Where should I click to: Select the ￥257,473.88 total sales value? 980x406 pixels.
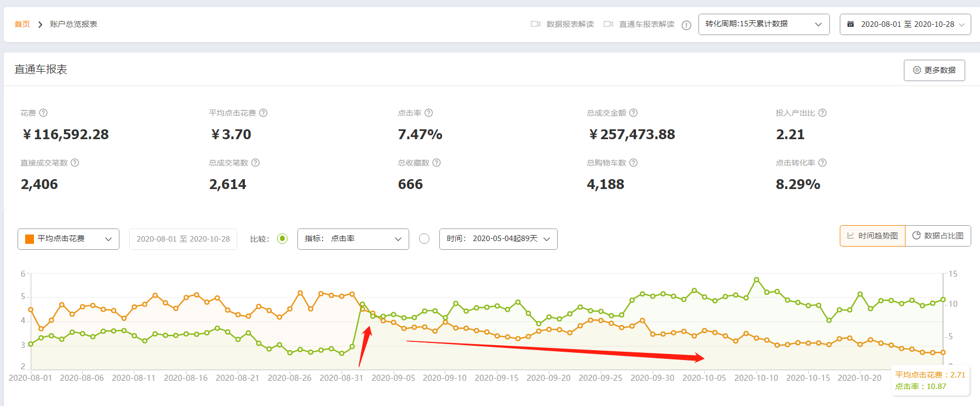632,134
